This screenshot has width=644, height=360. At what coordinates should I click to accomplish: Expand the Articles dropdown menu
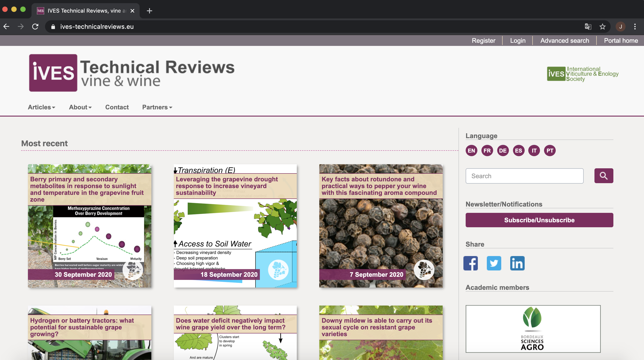point(41,107)
